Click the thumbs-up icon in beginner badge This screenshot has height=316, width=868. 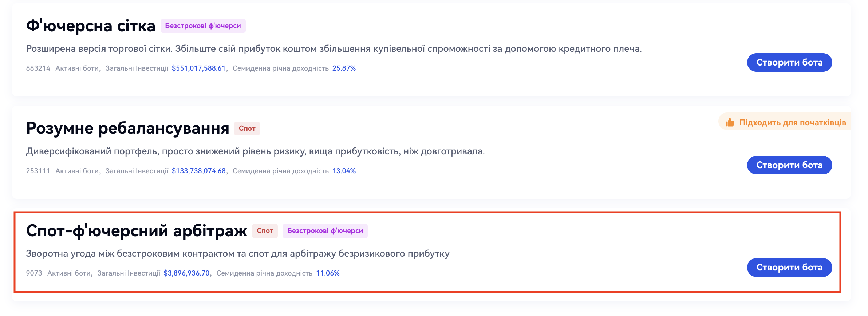tap(729, 122)
